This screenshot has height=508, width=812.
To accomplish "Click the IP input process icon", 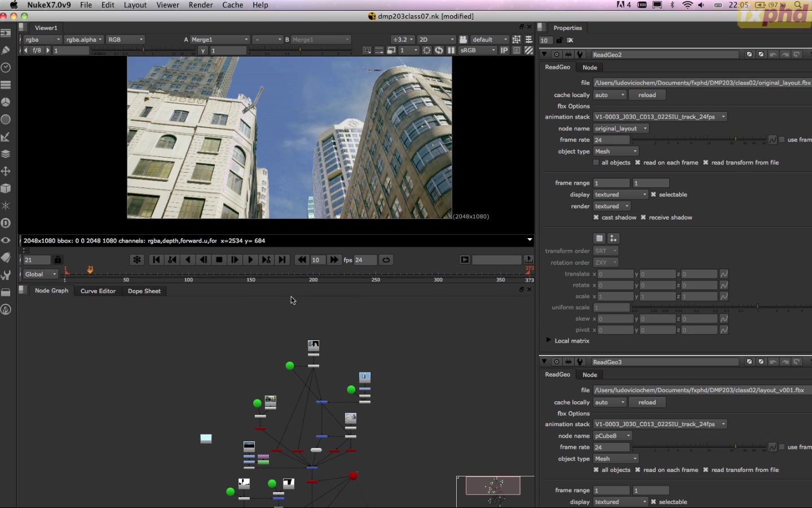I will click(x=504, y=50).
